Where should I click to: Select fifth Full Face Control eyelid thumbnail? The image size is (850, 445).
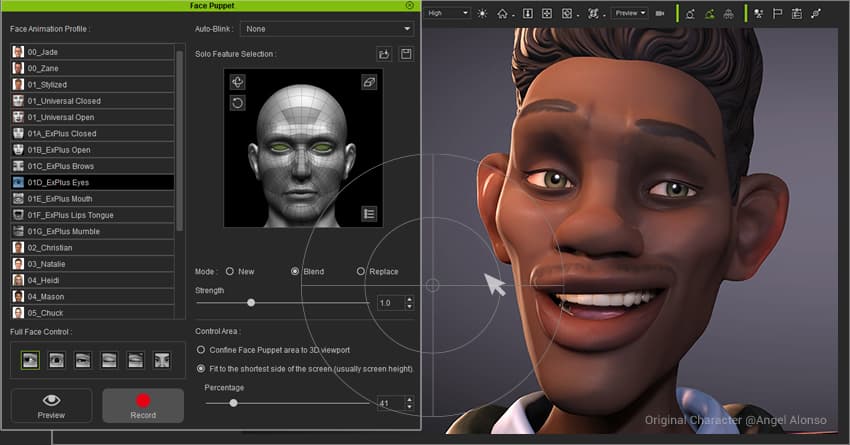[136, 360]
